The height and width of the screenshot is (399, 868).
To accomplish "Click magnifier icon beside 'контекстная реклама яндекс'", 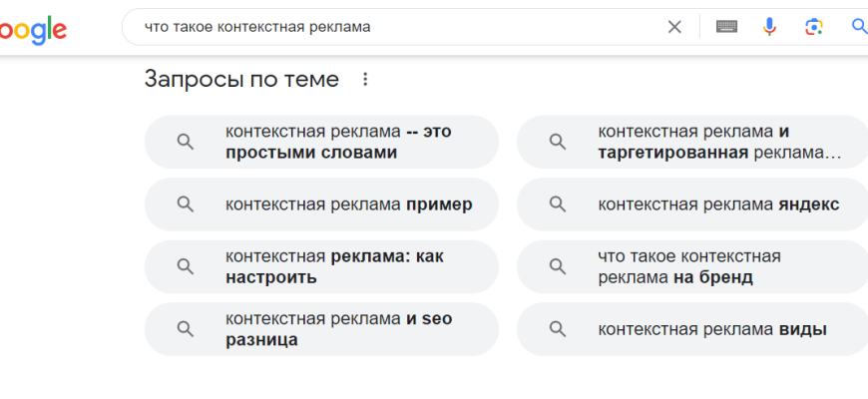I will click(x=557, y=204).
